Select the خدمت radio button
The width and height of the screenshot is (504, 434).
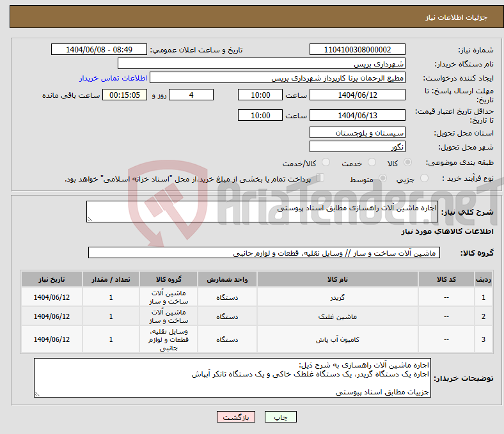[372, 162]
